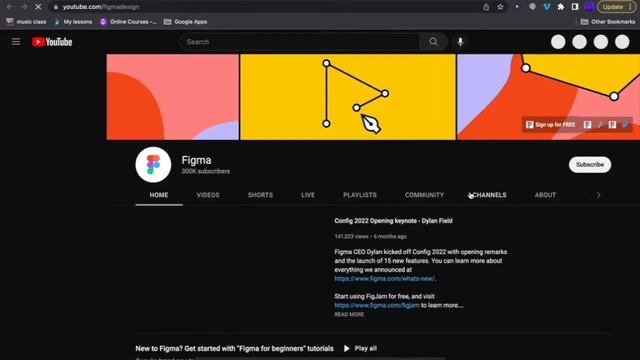This screenshot has height=360, width=640.
Task: Click the Figma channel name heading
Action: pyautogui.click(x=196, y=160)
